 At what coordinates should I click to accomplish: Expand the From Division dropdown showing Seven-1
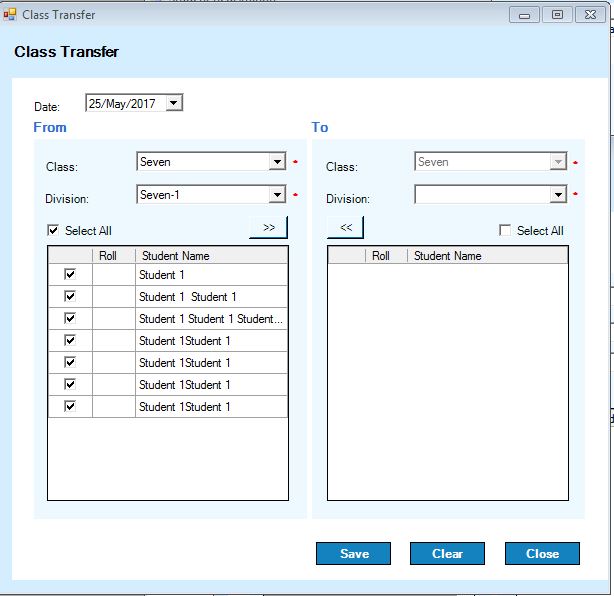(277, 195)
